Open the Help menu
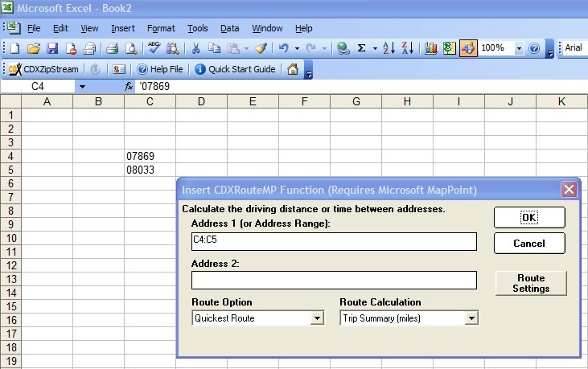Image resolution: width=588 pixels, height=369 pixels. 303,28
